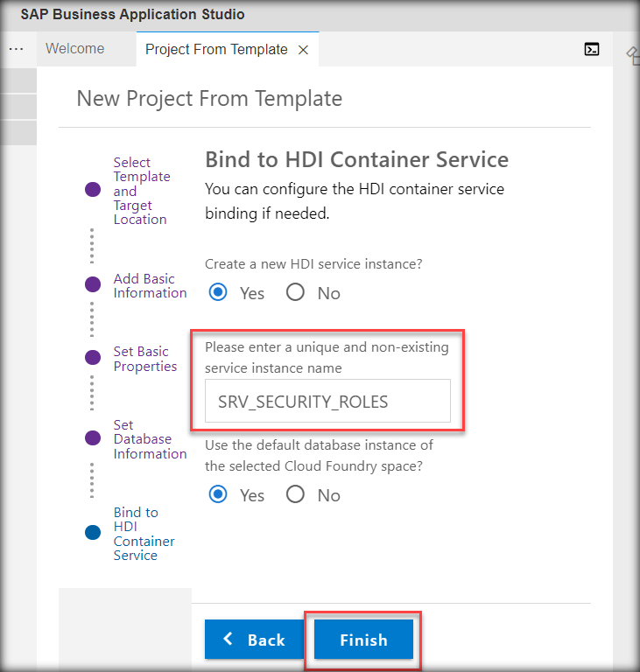Click 'Create a new HDI service instance?' label

point(313,264)
